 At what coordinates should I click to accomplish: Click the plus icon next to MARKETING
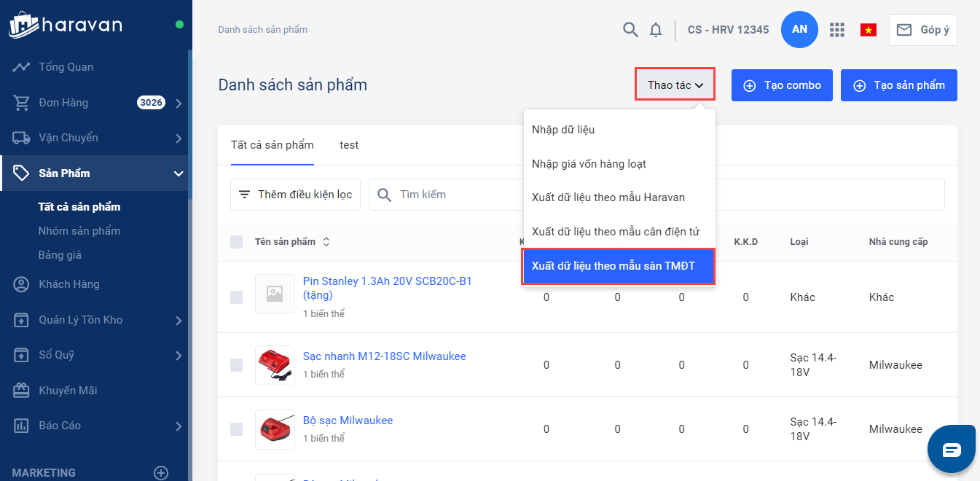[161, 473]
